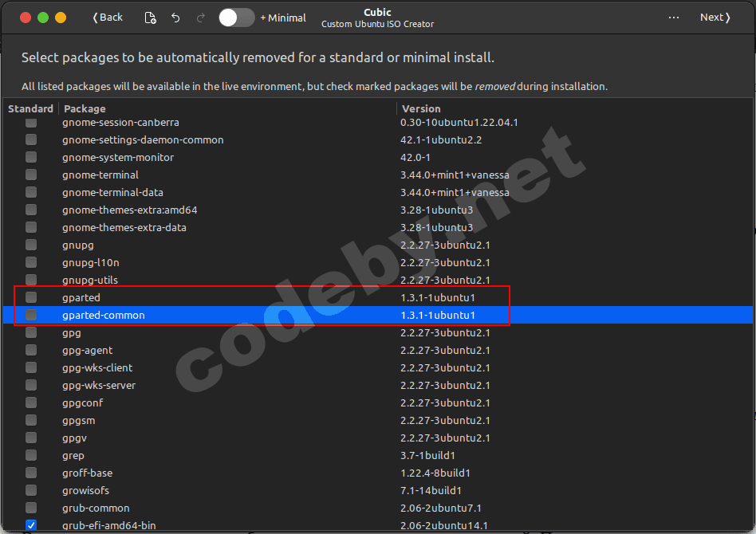Check the grub-common checkbox

tap(31, 508)
